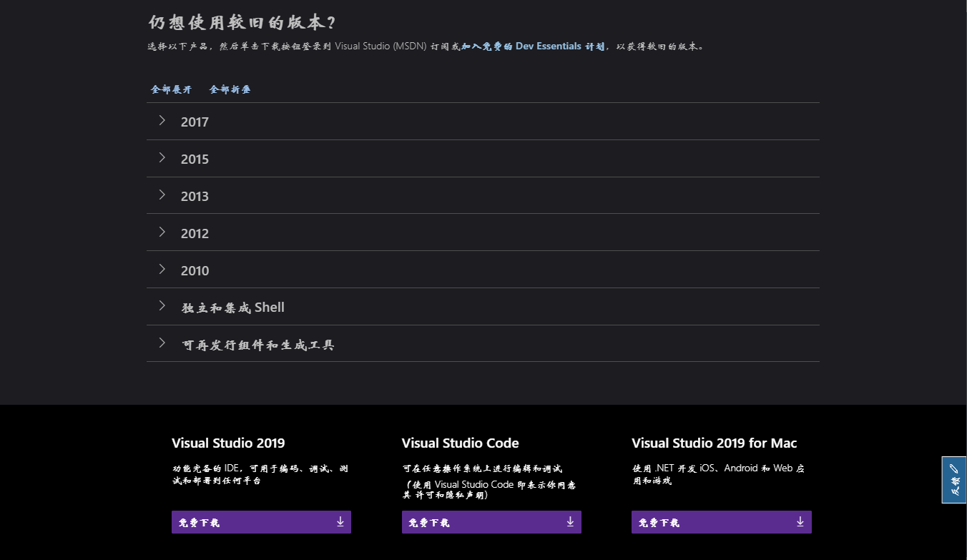Click the 独立和集成 Shell label
This screenshot has width=967, height=560.
pyautogui.click(x=233, y=308)
